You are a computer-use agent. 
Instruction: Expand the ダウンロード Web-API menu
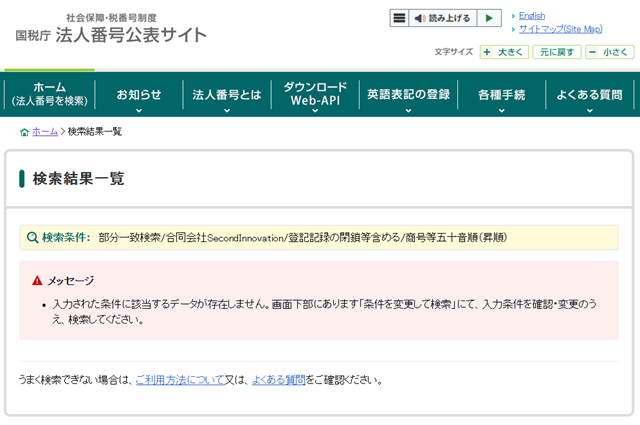pos(315,95)
